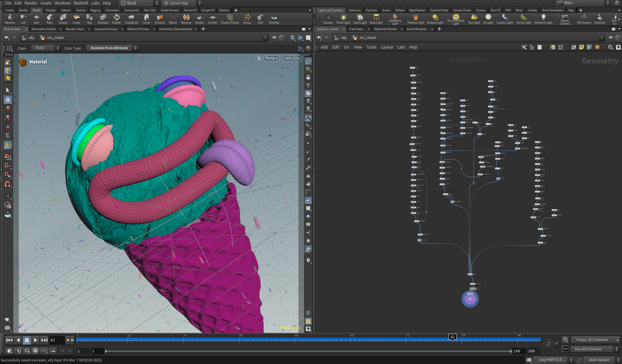
Task: Open the Auto Update mode dropdown
Action: [x=603, y=360]
